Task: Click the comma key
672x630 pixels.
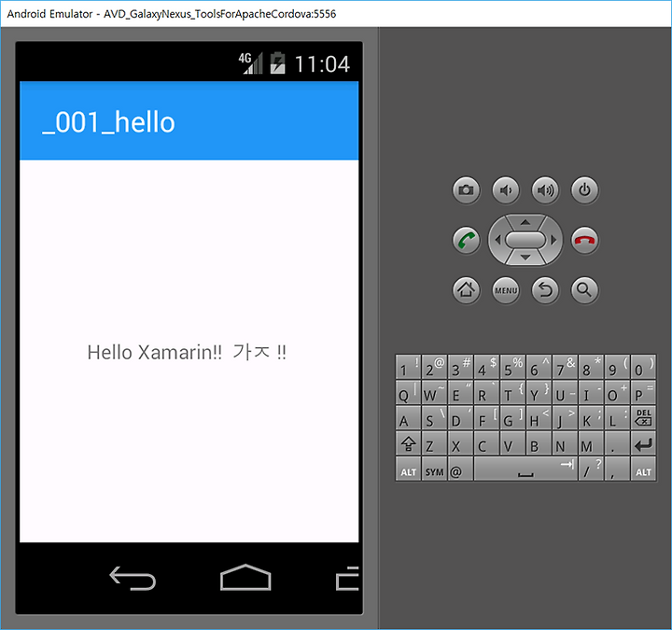Action: click(x=617, y=469)
